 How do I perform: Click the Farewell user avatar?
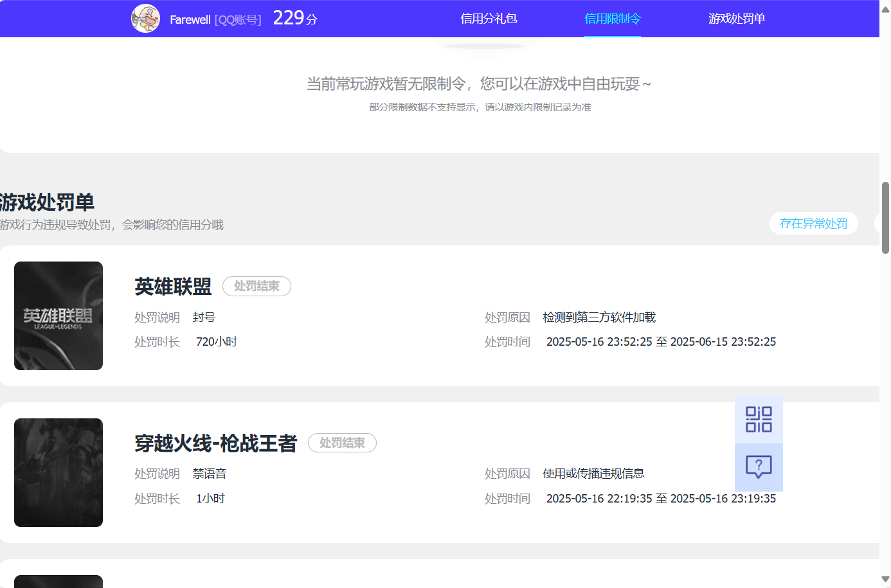click(145, 19)
